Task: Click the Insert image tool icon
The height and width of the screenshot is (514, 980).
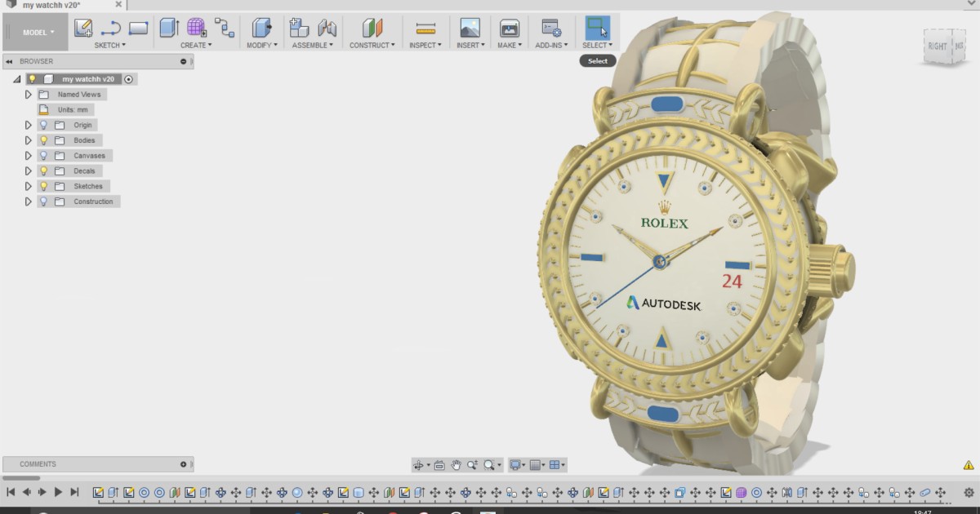Action: 470,26
